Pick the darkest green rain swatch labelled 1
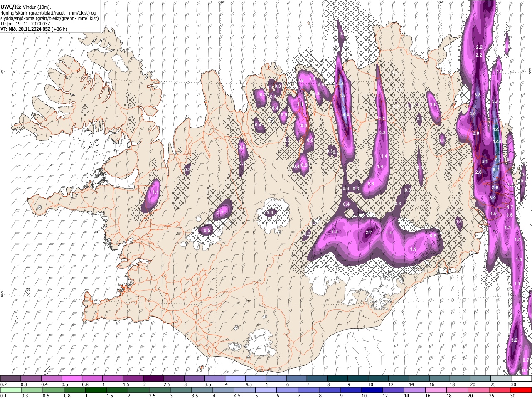The height and width of the screenshot is (399, 532). 96,390
